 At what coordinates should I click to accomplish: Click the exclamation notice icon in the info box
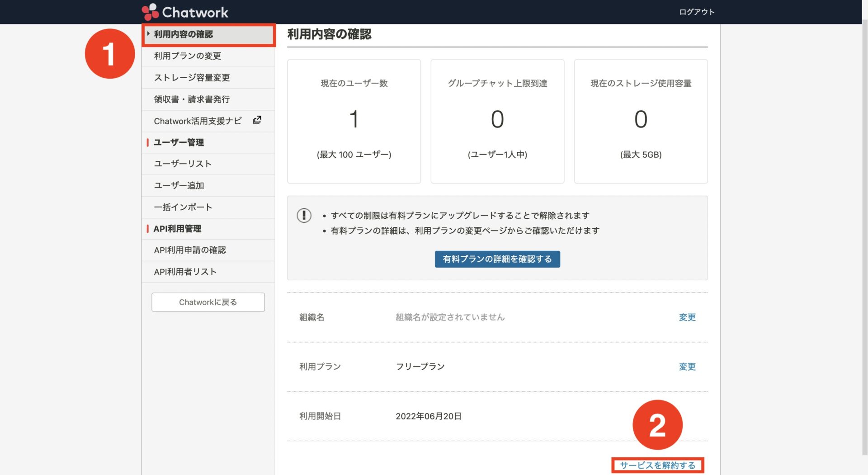(x=304, y=215)
